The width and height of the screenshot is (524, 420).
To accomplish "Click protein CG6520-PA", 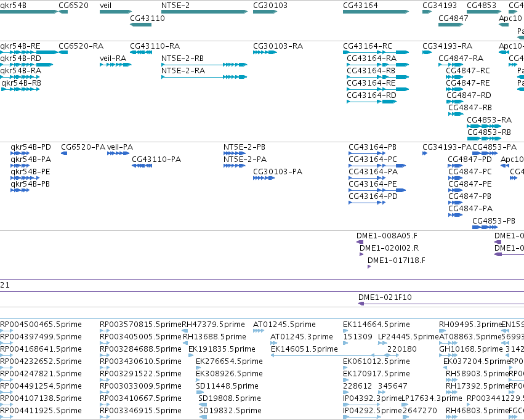I will [x=64, y=153].
